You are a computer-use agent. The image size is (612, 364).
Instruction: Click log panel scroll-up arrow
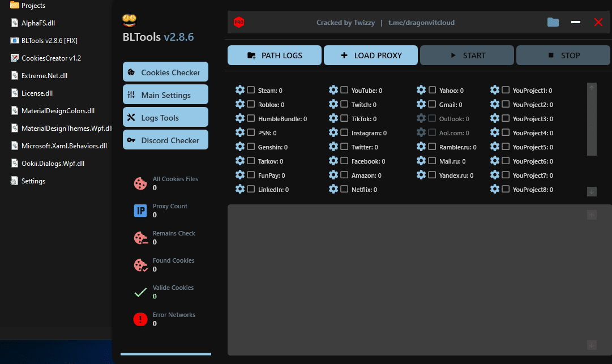[592, 215]
